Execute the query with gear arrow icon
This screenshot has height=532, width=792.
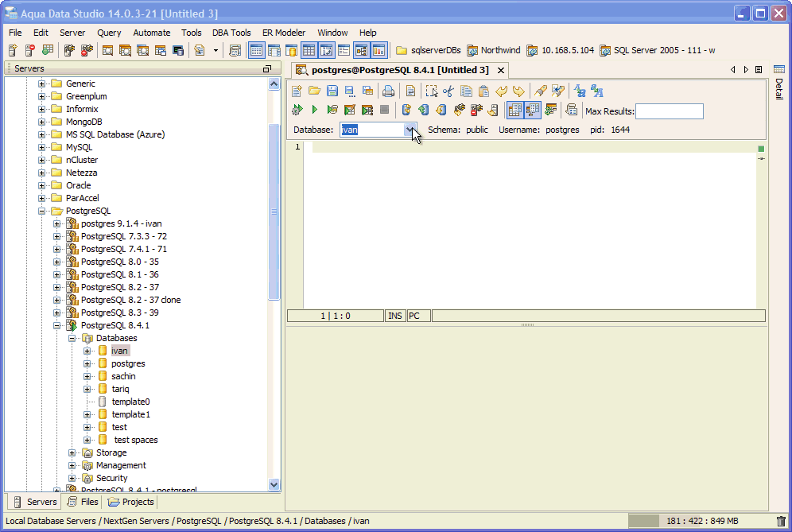pyautogui.click(x=297, y=110)
